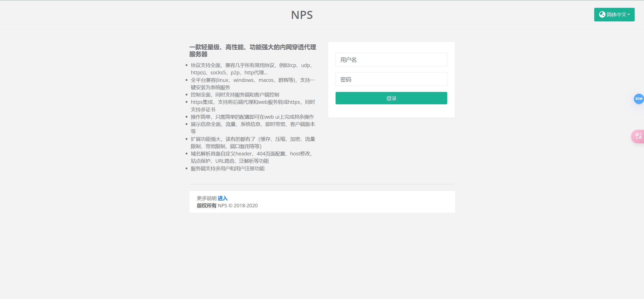
Task: Open the 进入 more info link
Action: (x=222, y=198)
